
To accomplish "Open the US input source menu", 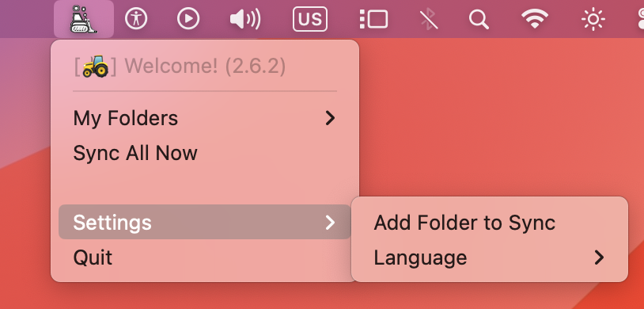I will coord(310,19).
